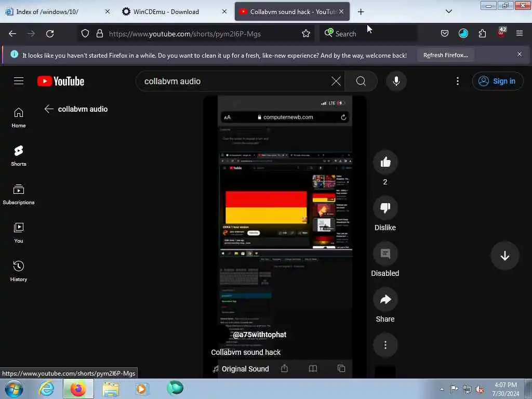
Task: Go to YouTube Home in sidebar
Action: tap(19, 118)
